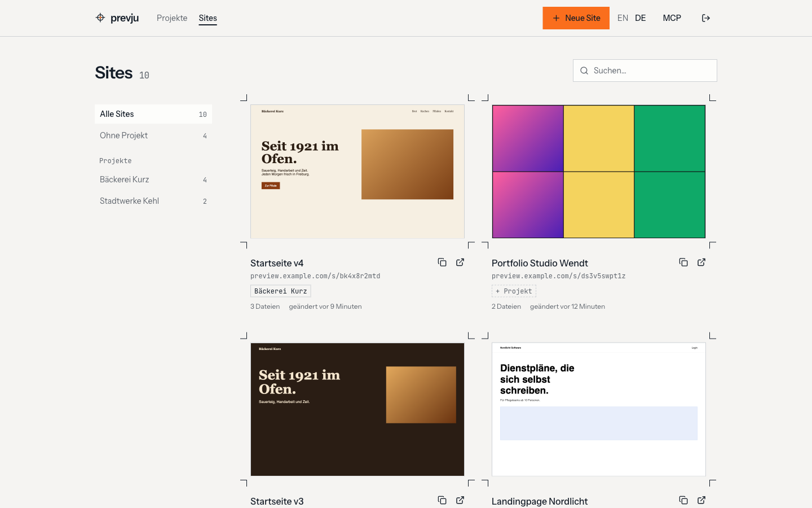The height and width of the screenshot is (508, 812).
Task: Click the Sites page heading
Action: pos(114,73)
